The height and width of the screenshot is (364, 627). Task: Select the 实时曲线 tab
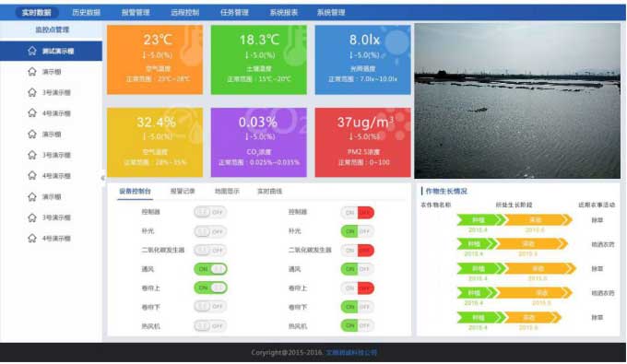[x=269, y=191]
